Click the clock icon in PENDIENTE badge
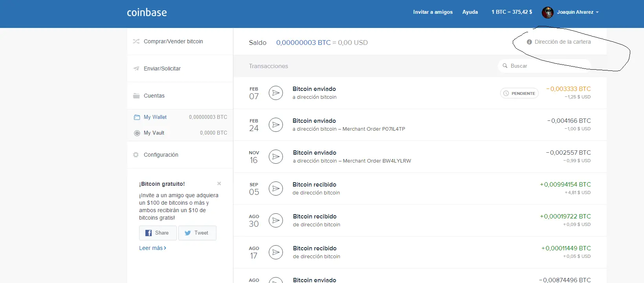This screenshot has height=283, width=644. click(506, 93)
